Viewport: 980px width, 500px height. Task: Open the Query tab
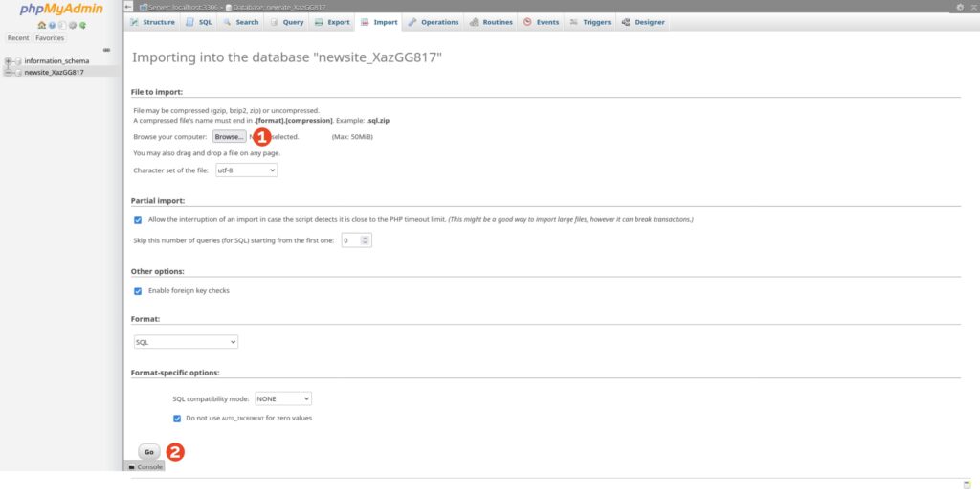[x=287, y=22]
